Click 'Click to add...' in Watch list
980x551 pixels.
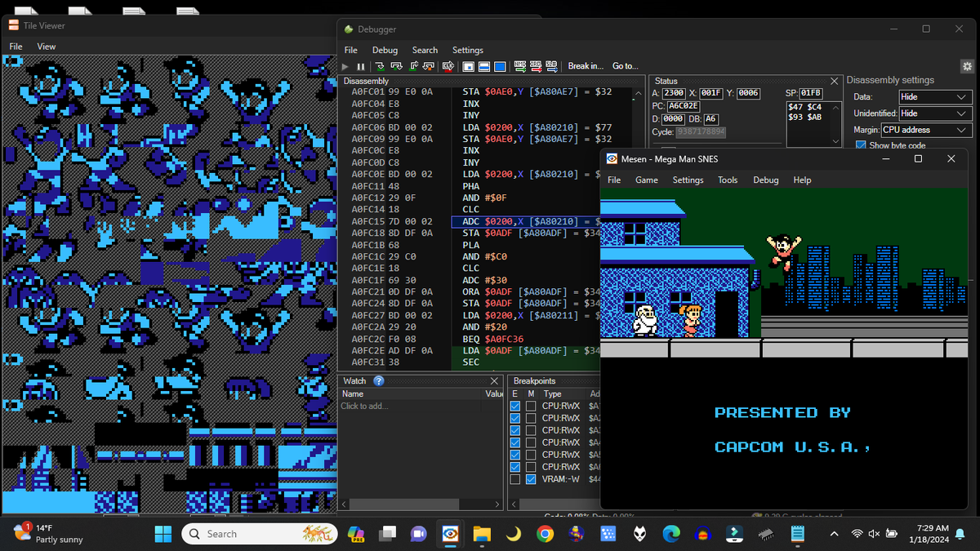coord(365,406)
